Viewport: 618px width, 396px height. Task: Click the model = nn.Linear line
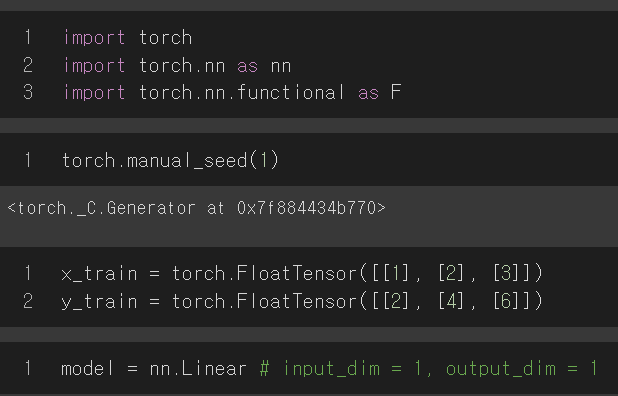329,369
